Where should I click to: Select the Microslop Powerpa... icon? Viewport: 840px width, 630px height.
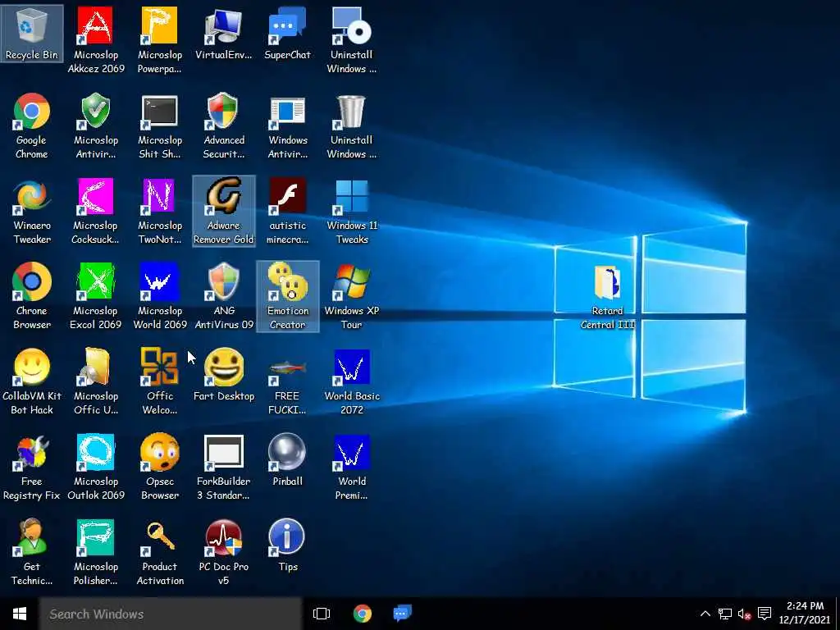[160, 41]
